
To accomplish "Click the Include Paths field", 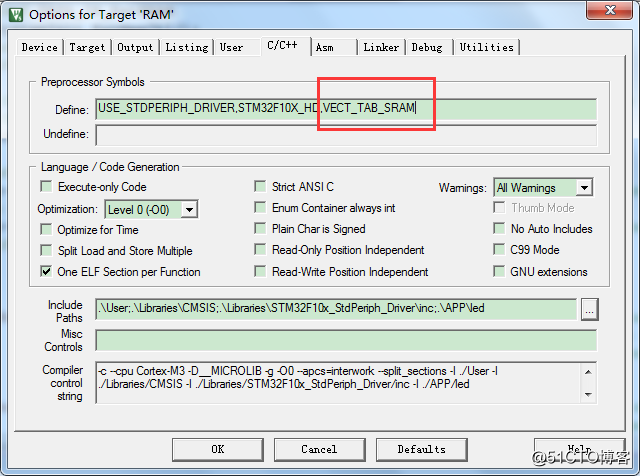I will coord(336,309).
